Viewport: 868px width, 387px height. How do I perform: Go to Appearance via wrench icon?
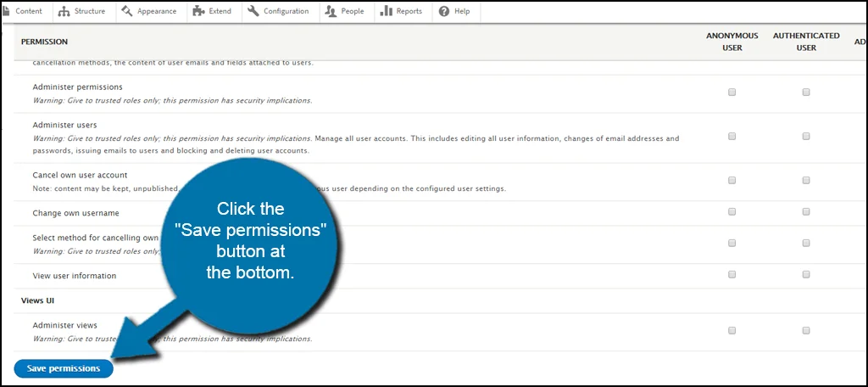tap(126, 11)
